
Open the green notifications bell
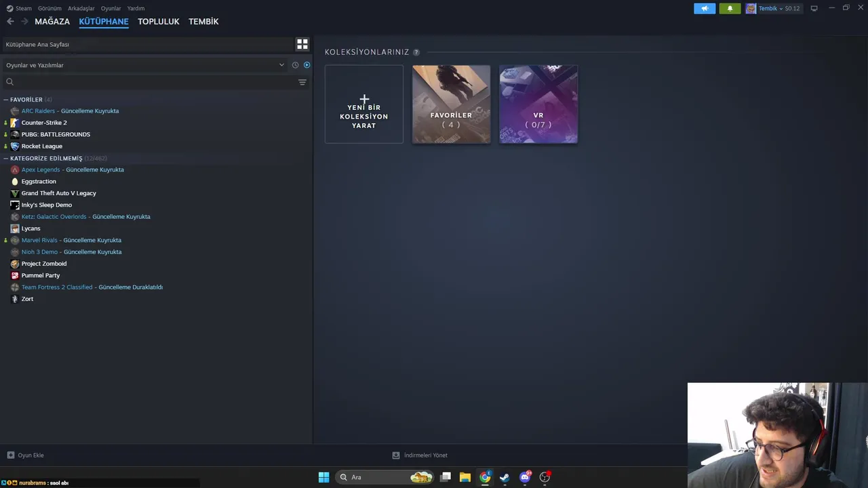tap(730, 8)
